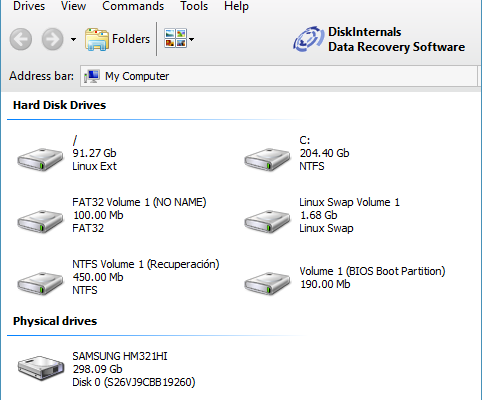Expand the view mode dropdown arrow

191,39
